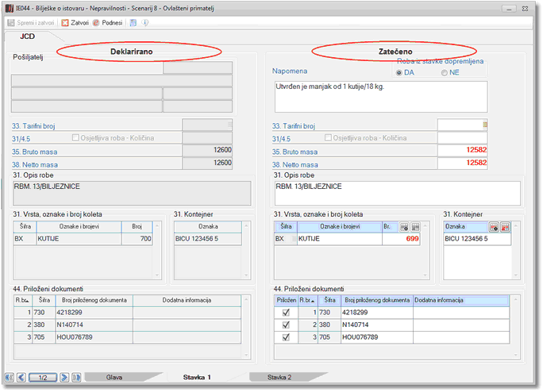
Task: Click Deklarirano document row HOU076789
Action: pyautogui.click(x=128, y=337)
